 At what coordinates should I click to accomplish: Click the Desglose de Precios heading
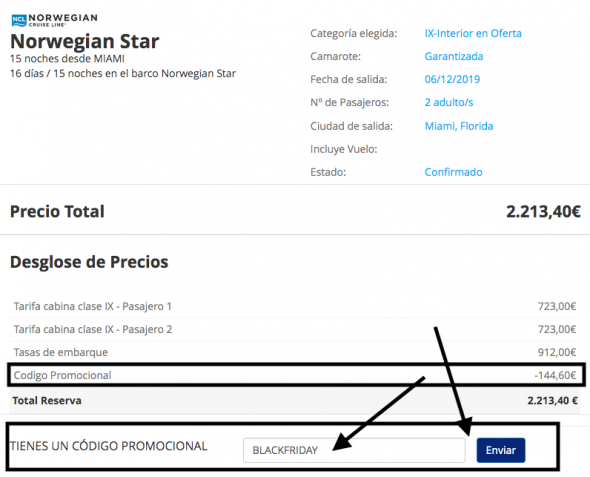pos(89,262)
